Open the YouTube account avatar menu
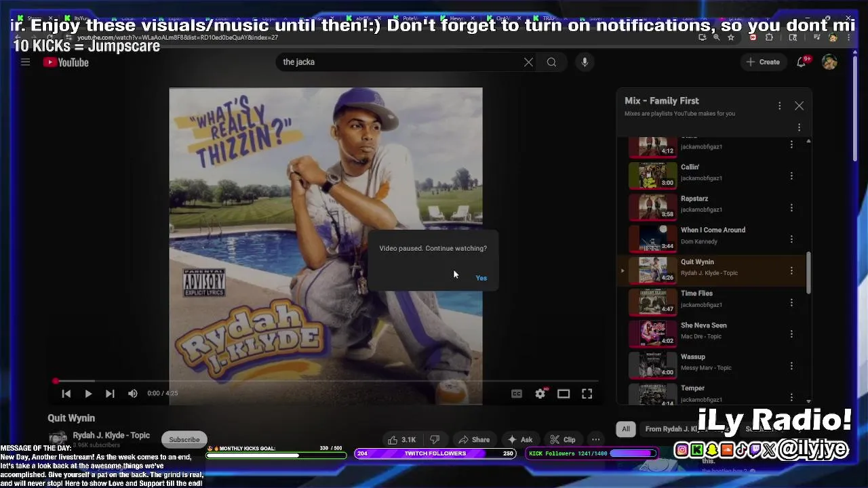 point(829,62)
